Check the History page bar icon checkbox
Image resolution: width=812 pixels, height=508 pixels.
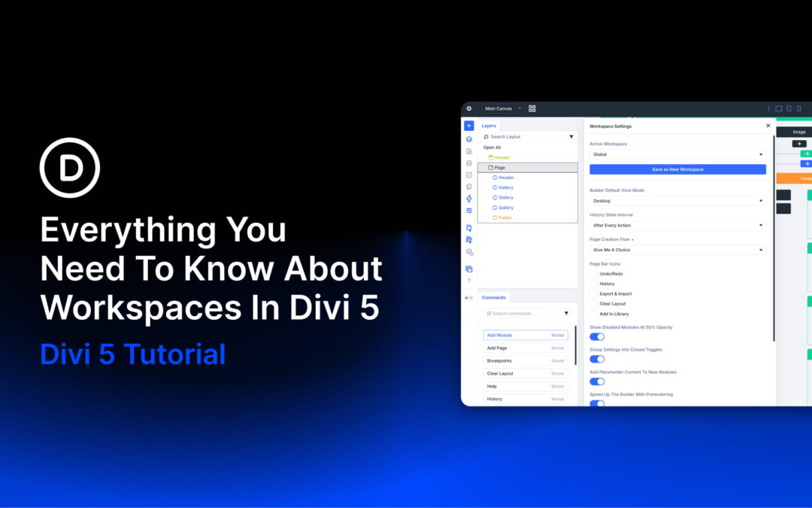pyautogui.click(x=593, y=284)
